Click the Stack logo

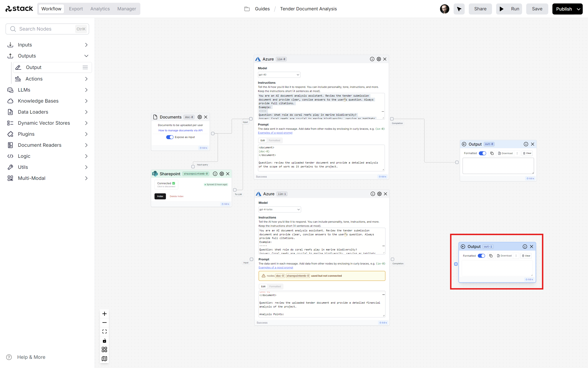pos(19,9)
